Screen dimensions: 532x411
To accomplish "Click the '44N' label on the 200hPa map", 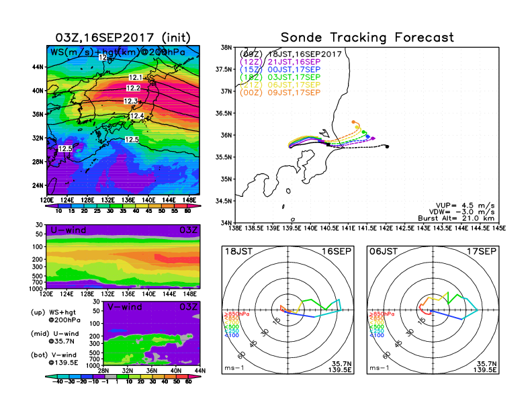I will [x=38, y=66].
